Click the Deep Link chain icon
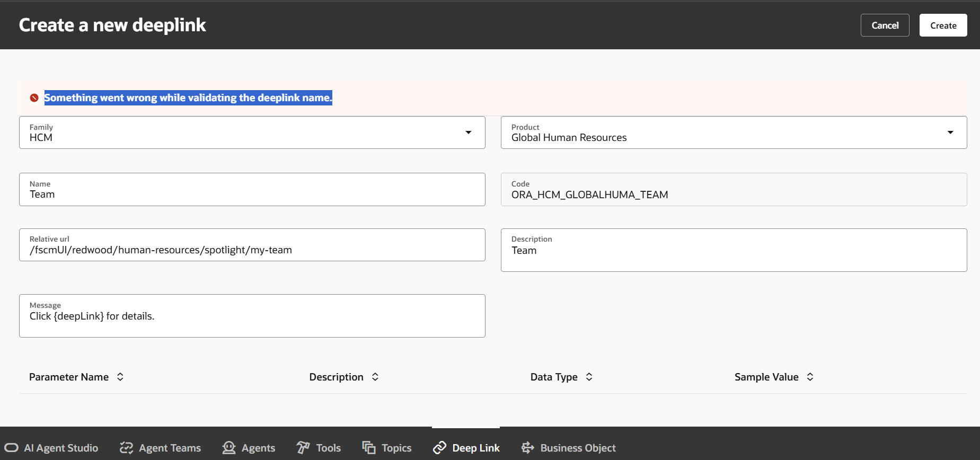This screenshot has height=460, width=980. [439, 448]
